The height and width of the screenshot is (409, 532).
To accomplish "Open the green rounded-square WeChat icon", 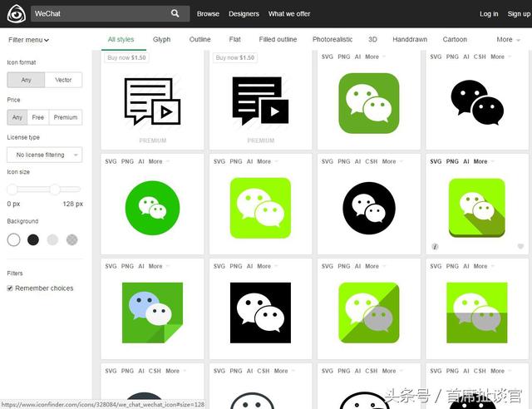I will point(369,103).
